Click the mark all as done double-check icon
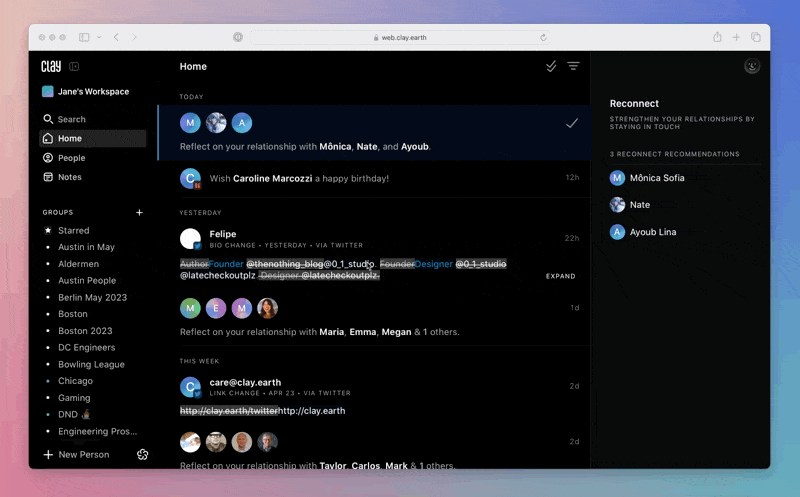 [x=551, y=67]
